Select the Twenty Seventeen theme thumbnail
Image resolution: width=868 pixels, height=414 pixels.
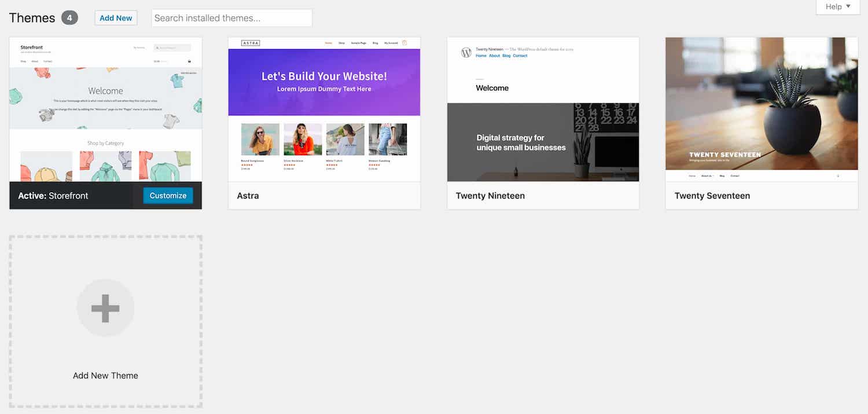click(x=762, y=104)
